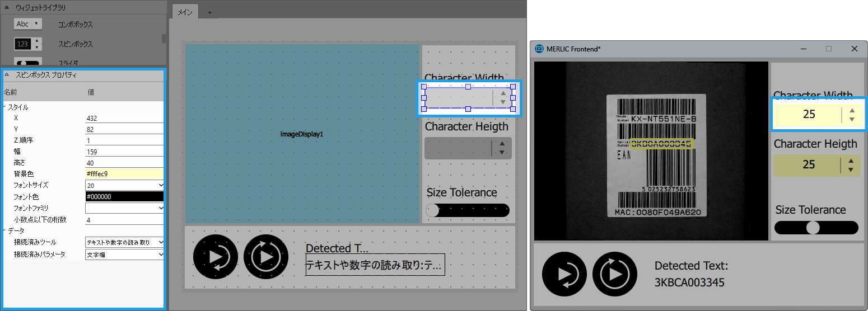
Task: Open the font family dropdown
Action: [x=124, y=208]
